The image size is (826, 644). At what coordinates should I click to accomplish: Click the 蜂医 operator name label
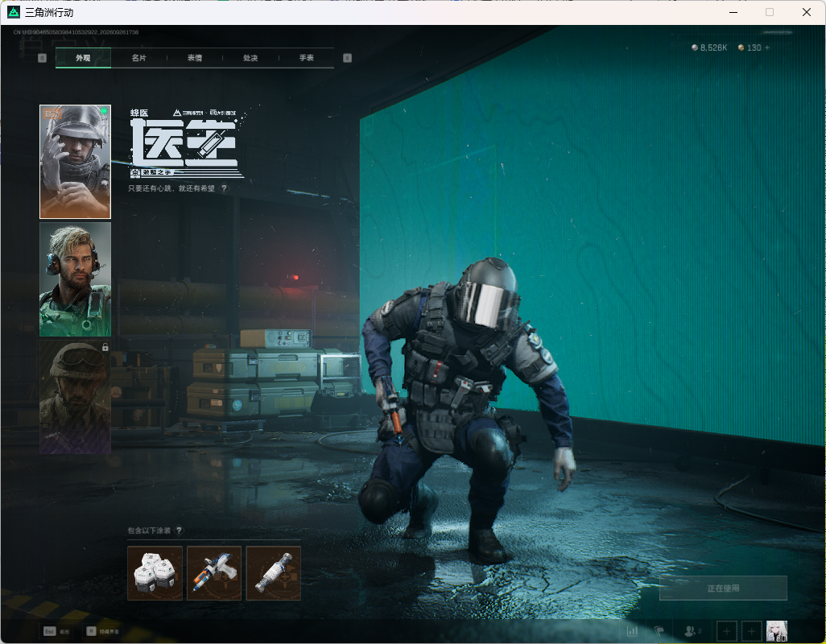pos(139,113)
